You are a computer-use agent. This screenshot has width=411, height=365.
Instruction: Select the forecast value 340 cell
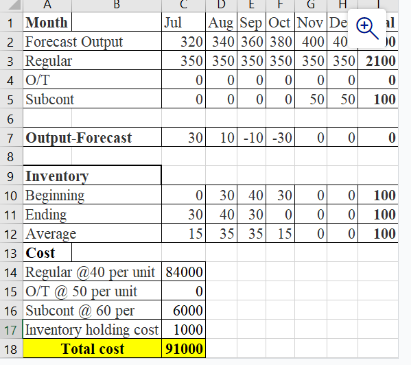pyautogui.click(x=221, y=42)
